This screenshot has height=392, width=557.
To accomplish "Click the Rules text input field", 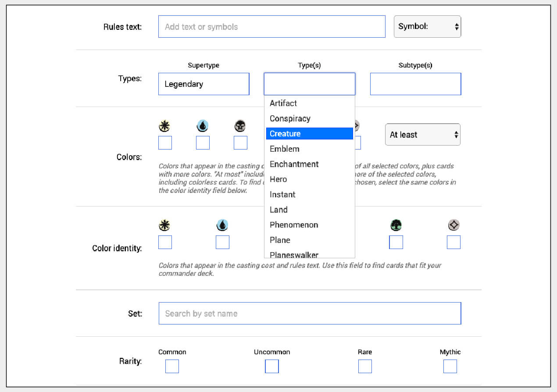I will 271,26.
